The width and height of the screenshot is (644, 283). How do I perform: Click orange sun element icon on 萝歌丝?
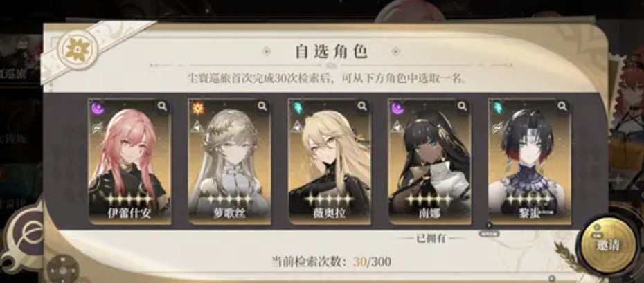point(198,109)
